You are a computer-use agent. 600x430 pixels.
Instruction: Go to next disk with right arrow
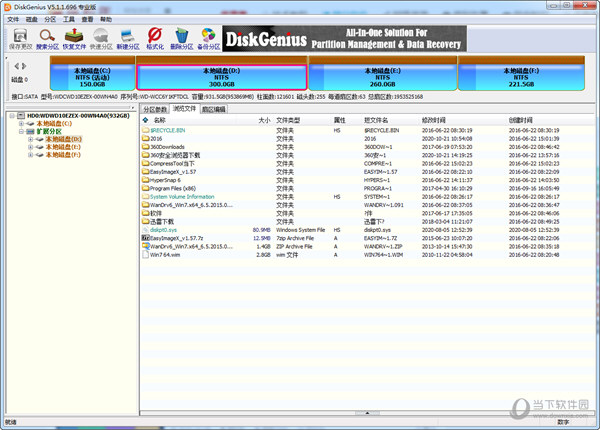pyautogui.click(x=24, y=66)
